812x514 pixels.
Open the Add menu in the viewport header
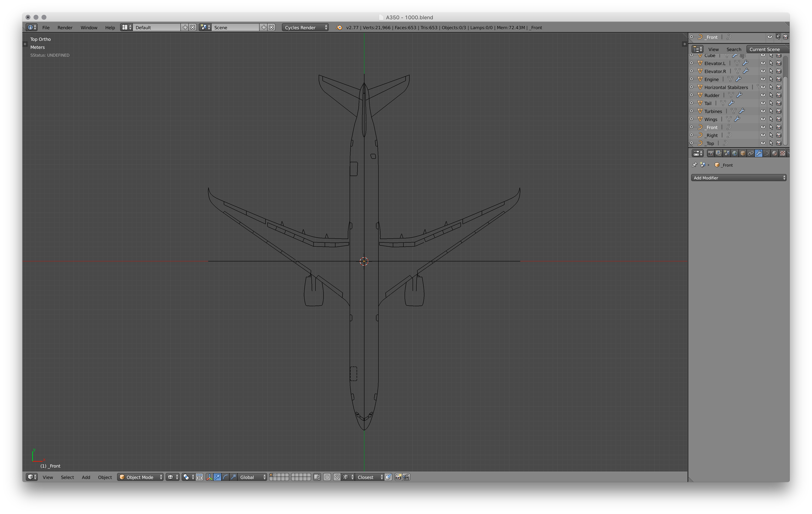point(86,477)
